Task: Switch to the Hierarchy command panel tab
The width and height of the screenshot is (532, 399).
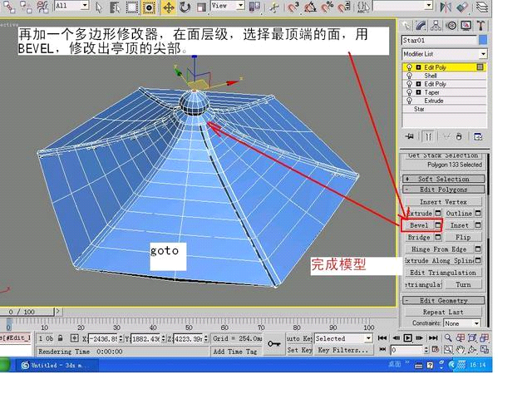Action: (x=436, y=26)
